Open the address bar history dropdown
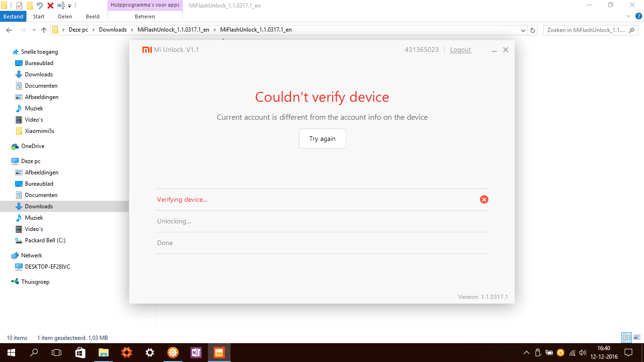This screenshot has height=362, width=644. [x=523, y=30]
